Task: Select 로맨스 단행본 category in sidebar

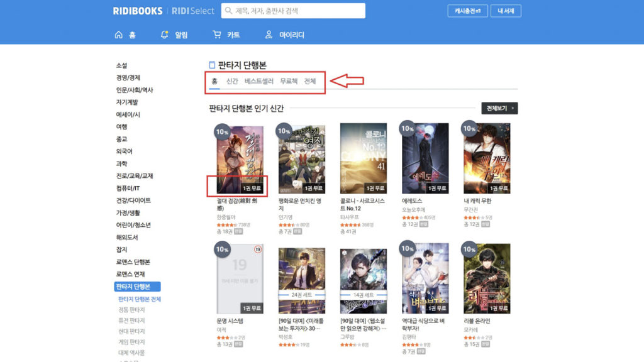Action: pyautogui.click(x=133, y=262)
